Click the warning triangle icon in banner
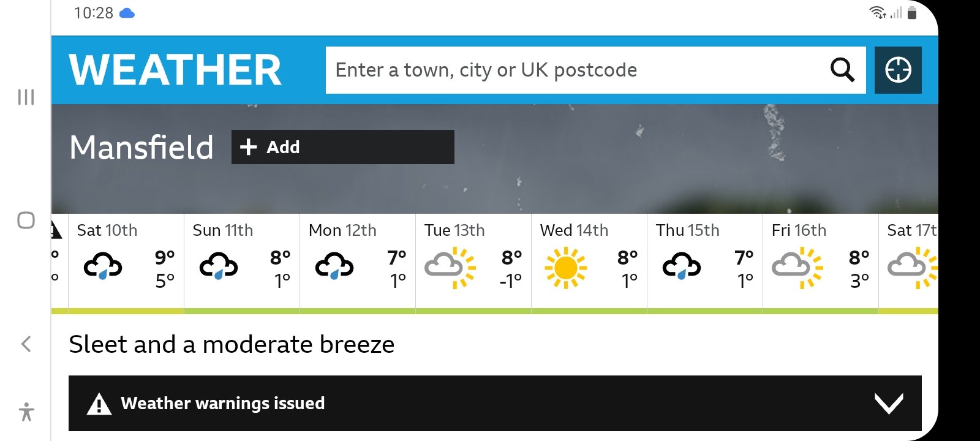Viewport: 980px width, 441px height. [99, 404]
